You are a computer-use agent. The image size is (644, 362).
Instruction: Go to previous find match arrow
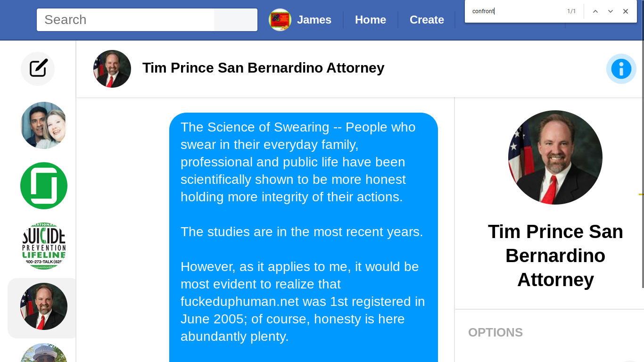point(595,11)
